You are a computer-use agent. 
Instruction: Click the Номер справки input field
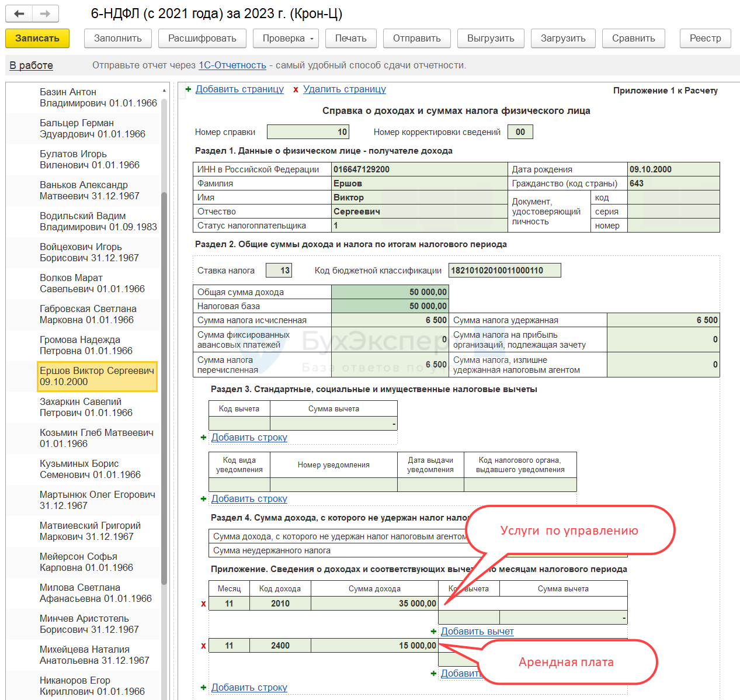click(x=308, y=132)
